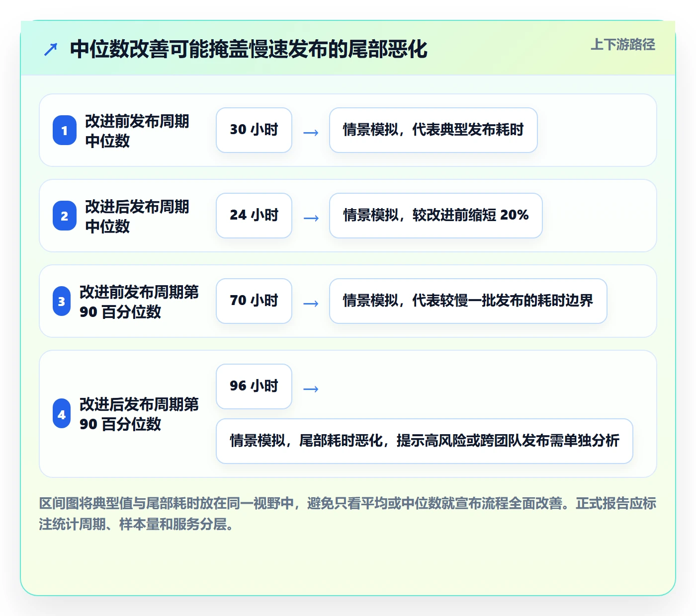Image resolution: width=696 pixels, height=616 pixels.
Task: Select the footer paragraph starting 区间图将典型值
Action: point(348,514)
